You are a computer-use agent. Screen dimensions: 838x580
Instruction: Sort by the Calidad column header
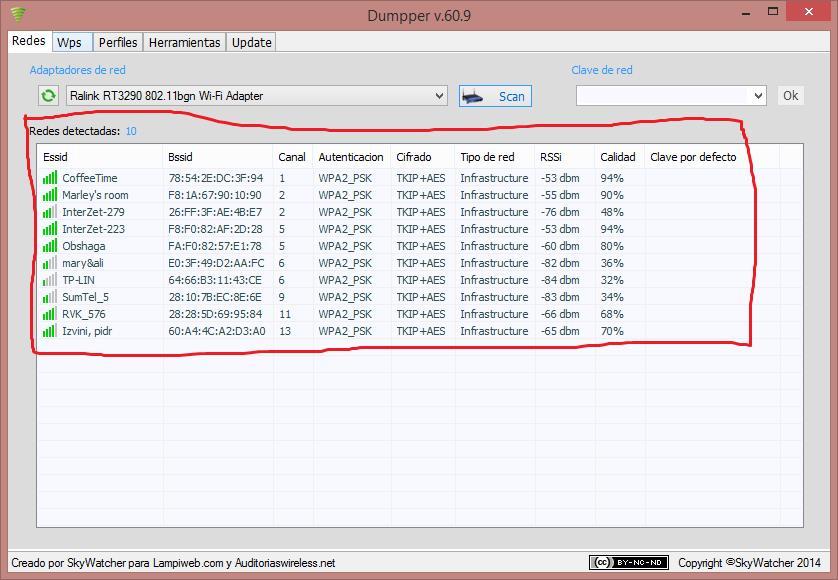tap(619, 157)
